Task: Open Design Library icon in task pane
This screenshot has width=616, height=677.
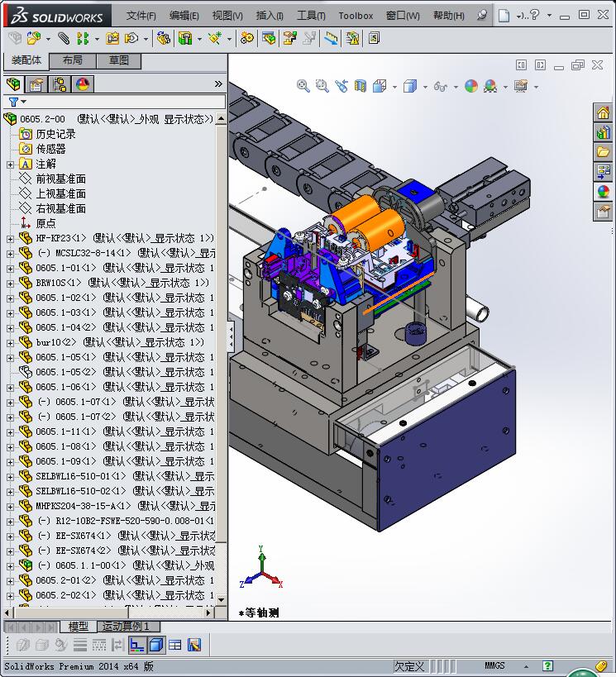Action: pyautogui.click(x=603, y=132)
